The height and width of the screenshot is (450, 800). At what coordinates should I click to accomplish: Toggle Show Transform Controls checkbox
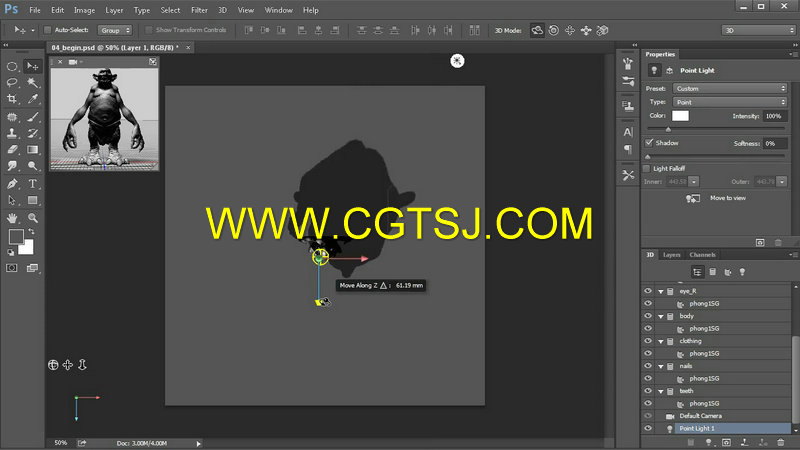pos(148,30)
